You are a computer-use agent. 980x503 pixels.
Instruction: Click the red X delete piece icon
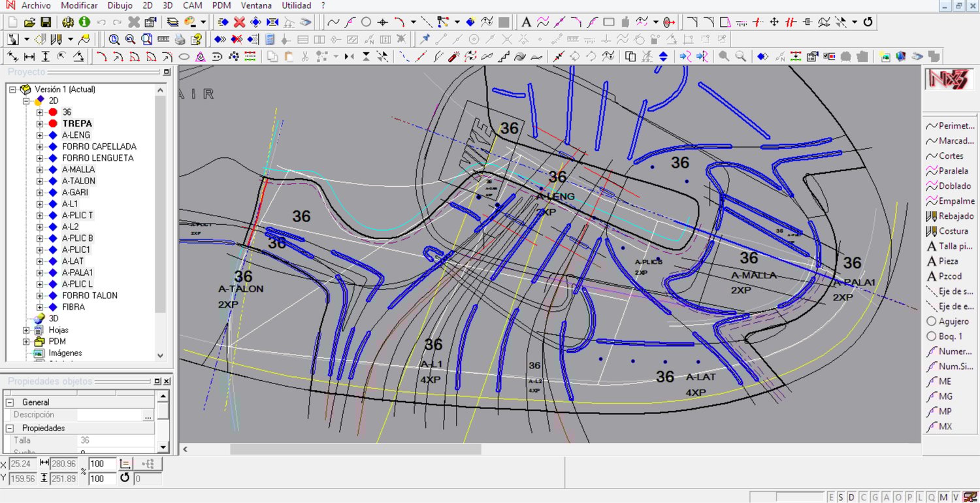[239, 22]
